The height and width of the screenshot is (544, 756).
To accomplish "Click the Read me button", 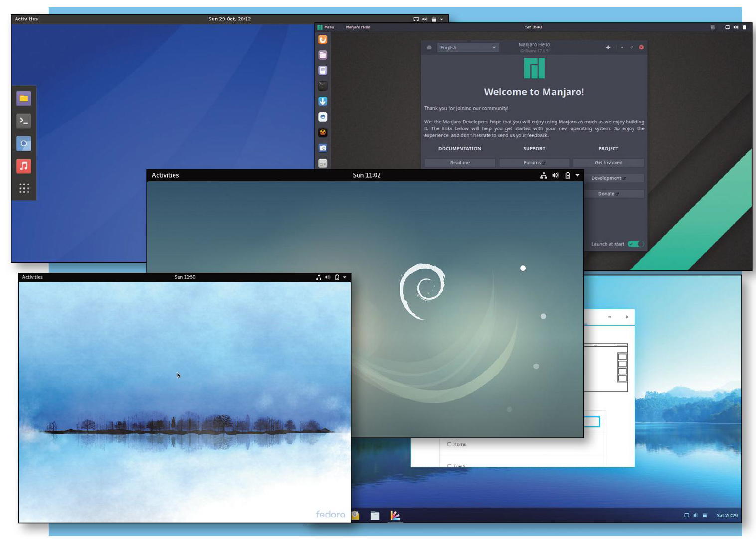I will tap(459, 163).
